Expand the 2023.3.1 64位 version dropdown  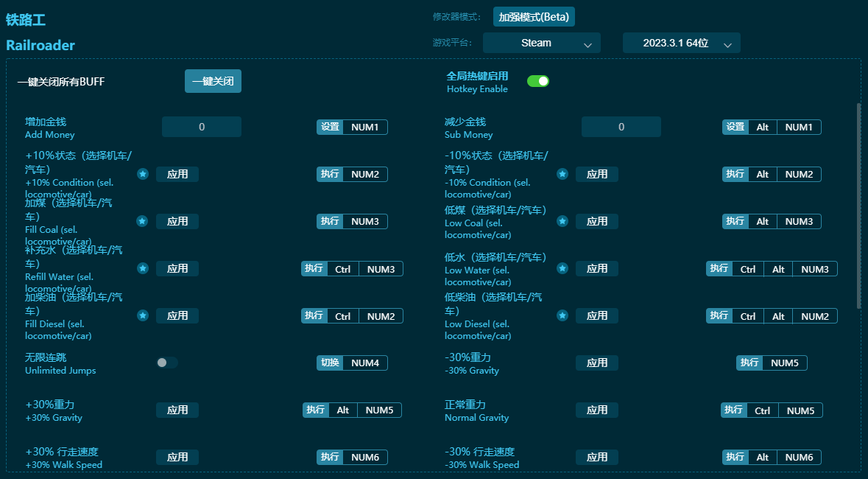tap(681, 43)
